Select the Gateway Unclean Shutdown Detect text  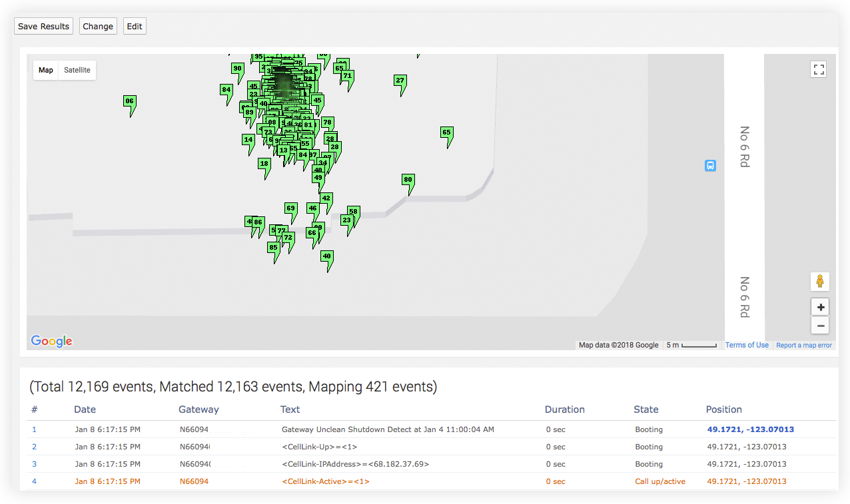tap(388, 429)
